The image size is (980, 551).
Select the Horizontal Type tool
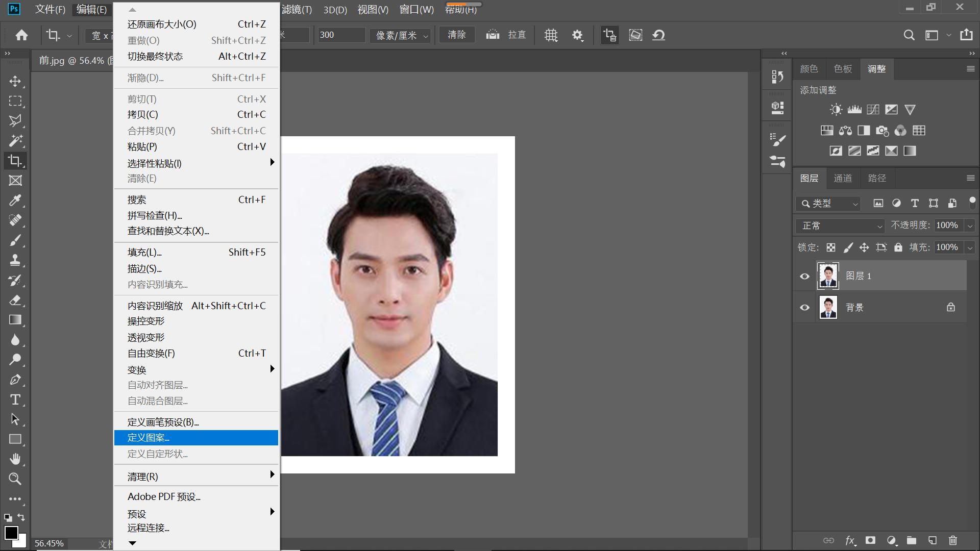point(15,400)
